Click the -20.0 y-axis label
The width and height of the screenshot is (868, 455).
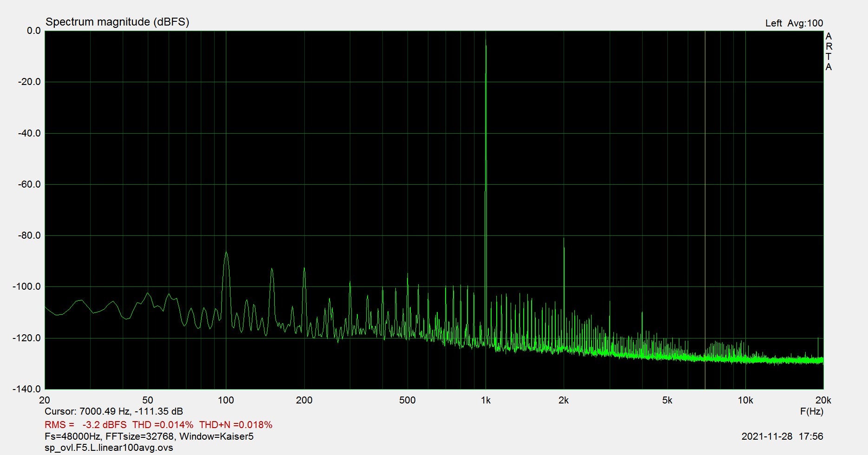(x=29, y=82)
